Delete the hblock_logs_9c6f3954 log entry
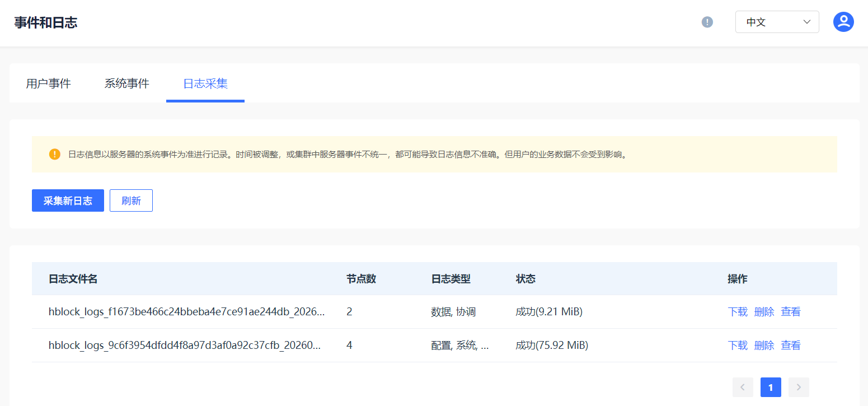The height and width of the screenshot is (406, 868). tap(764, 346)
